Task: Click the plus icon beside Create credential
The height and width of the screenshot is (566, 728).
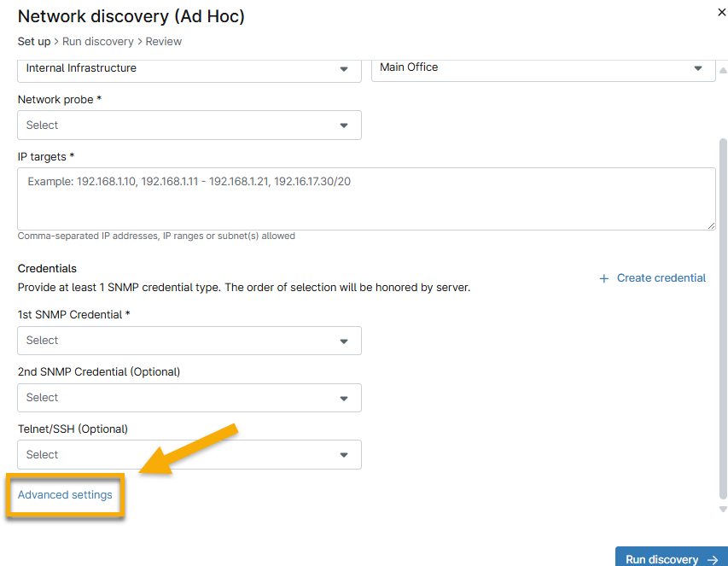Action: pyautogui.click(x=604, y=278)
